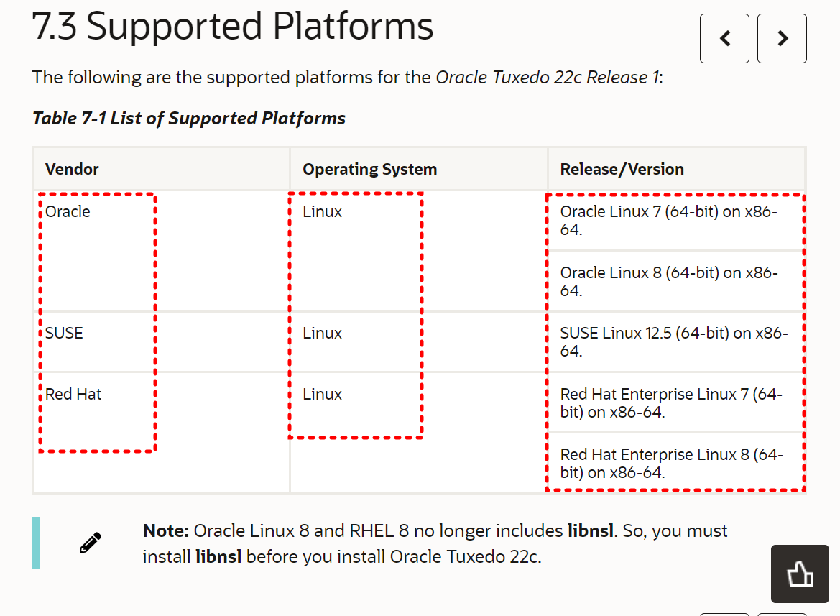840x616 pixels.
Task: Click the first bold libnsl word in note
Action: point(591,531)
